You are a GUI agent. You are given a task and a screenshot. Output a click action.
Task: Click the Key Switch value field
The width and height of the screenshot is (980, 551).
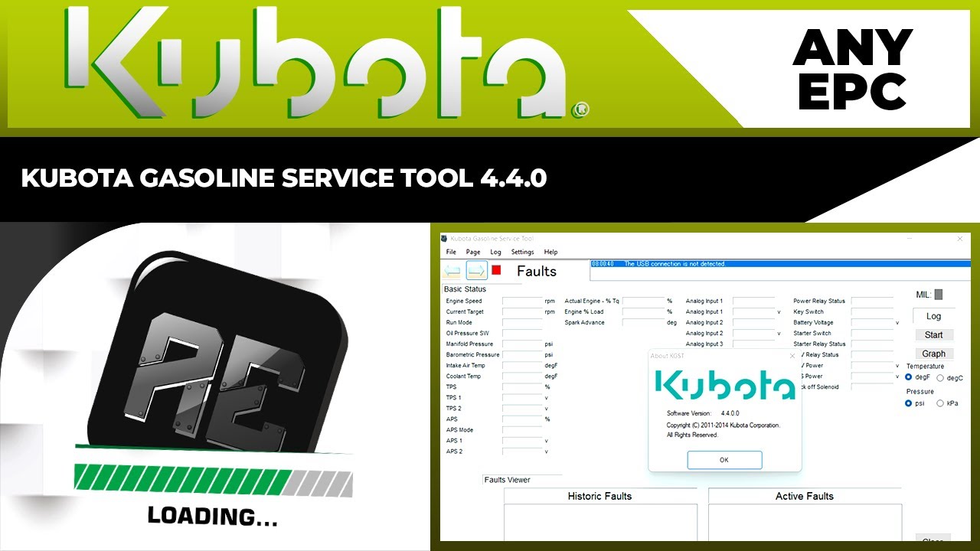(x=872, y=312)
